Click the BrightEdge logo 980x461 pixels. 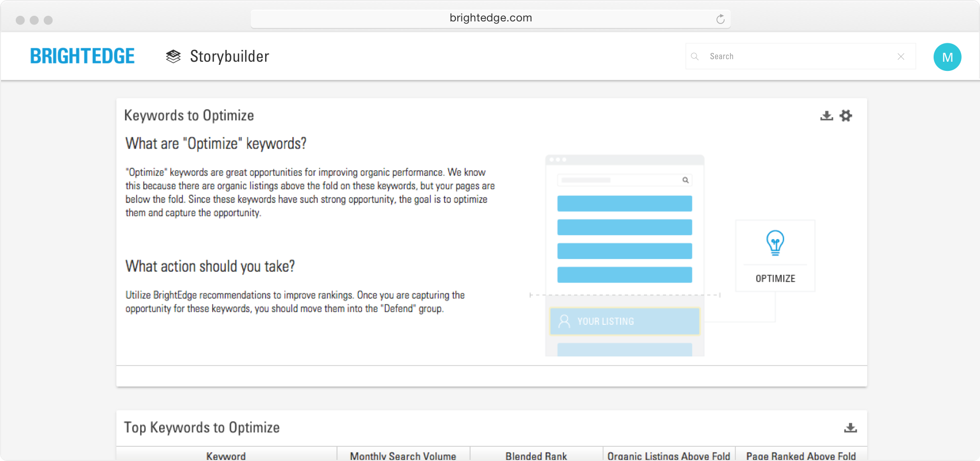coord(82,56)
